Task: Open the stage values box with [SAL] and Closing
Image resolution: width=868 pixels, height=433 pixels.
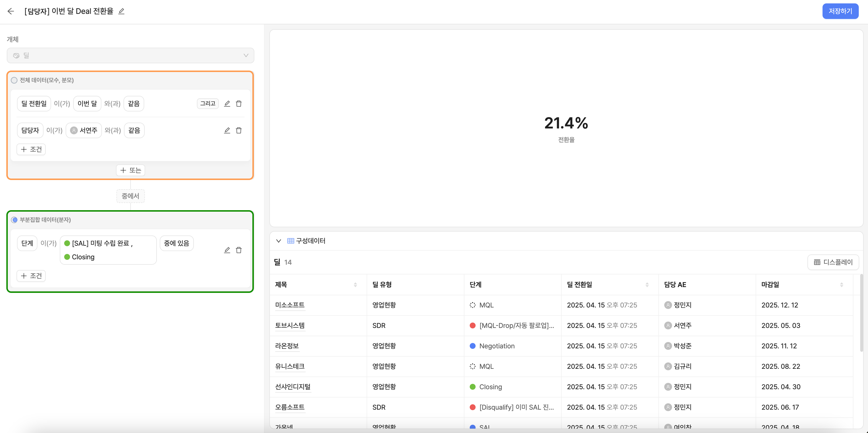Action: coord(108,250)
